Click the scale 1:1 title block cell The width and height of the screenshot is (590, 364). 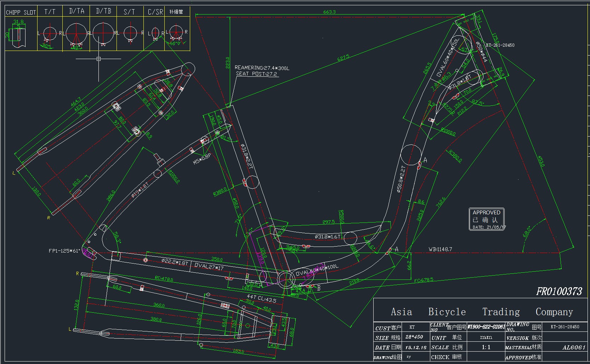pyautogui.click(x=486, y=347)
